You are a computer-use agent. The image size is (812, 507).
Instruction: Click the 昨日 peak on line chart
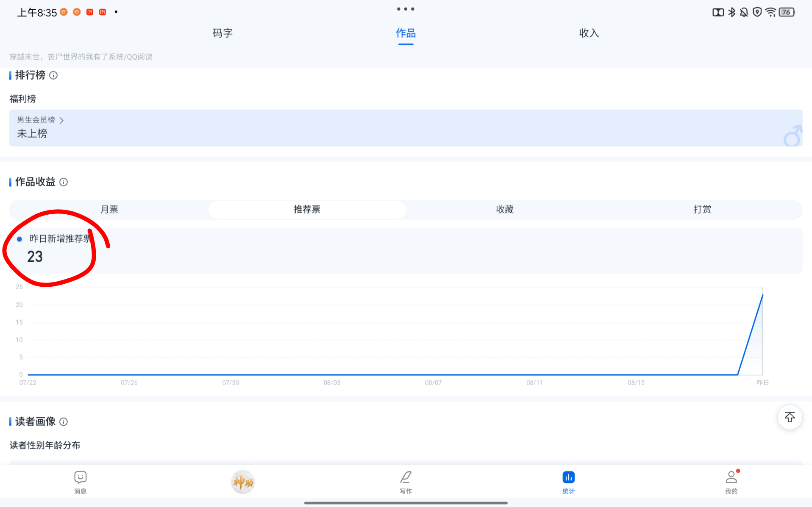(762, 295)
